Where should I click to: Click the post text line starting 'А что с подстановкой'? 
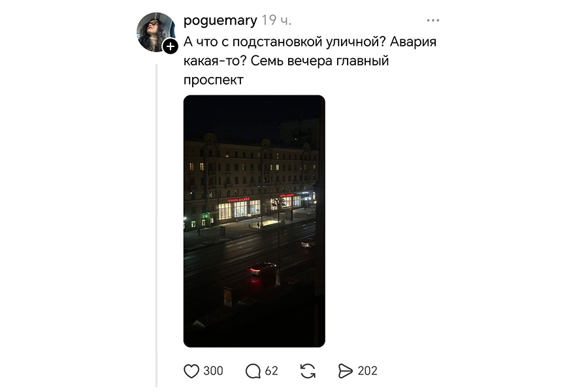click(x=310, y=42)
